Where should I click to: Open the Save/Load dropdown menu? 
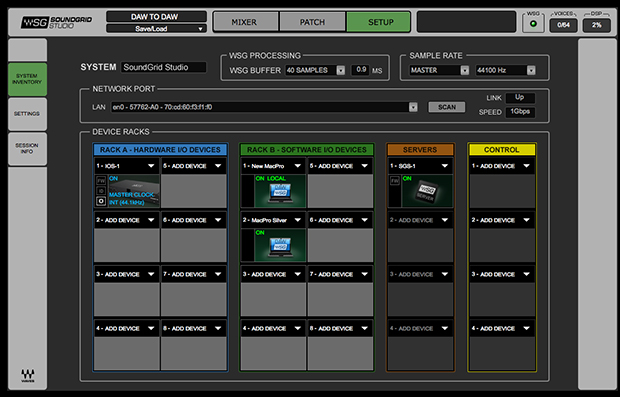(157, 28)
